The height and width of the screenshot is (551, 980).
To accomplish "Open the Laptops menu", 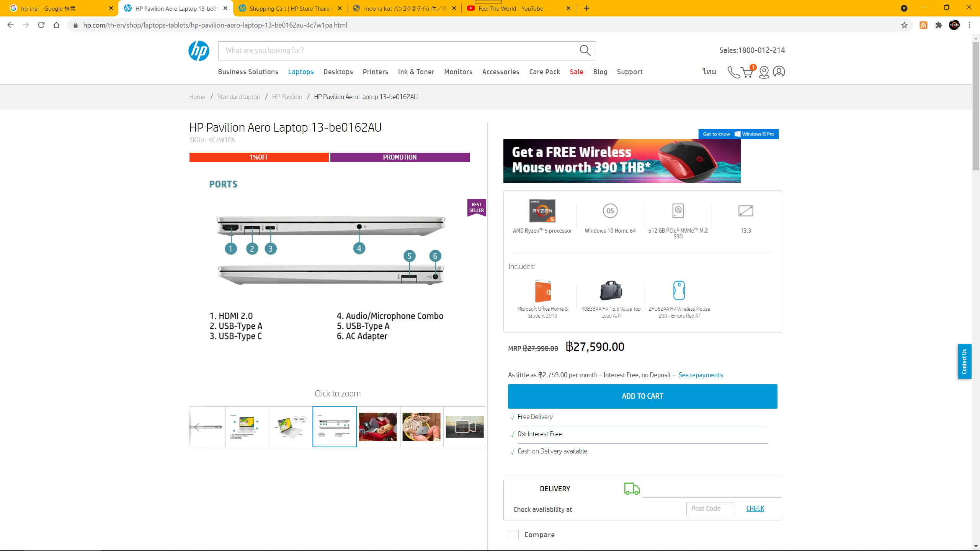I will (301, 72).
